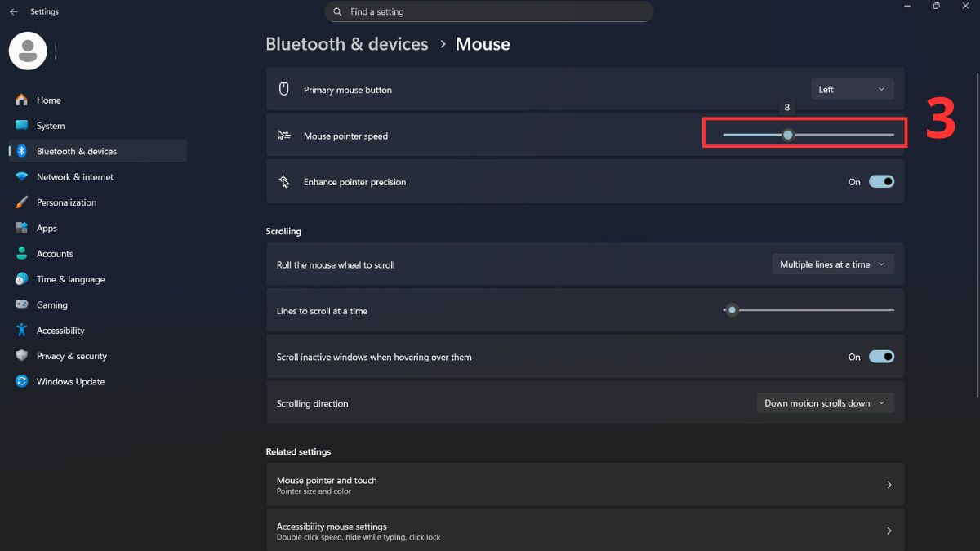The width and height of the screenshot is (980, 551).
Task: Click the Mouse pointer speed slider handle
Action: [x=787, y=135]
